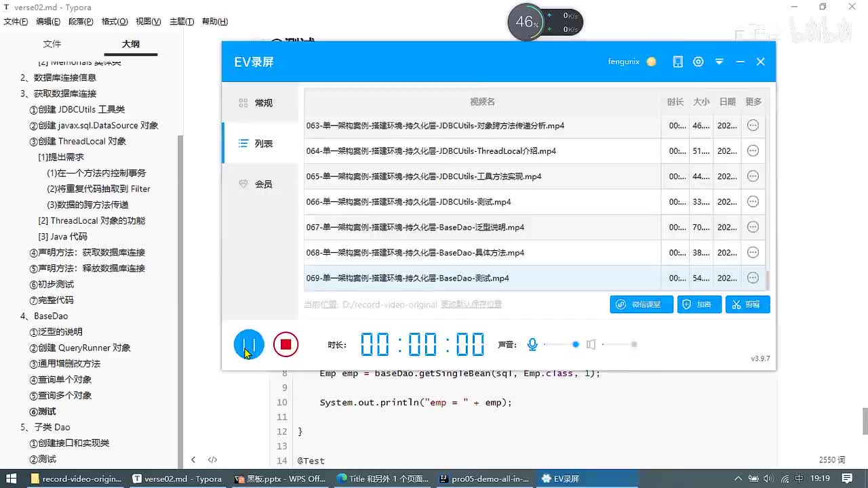The image size is (868, 488).
Task: Click 更改默认保存位置 link
Action: pyautogui.click(x=471, y=305)
